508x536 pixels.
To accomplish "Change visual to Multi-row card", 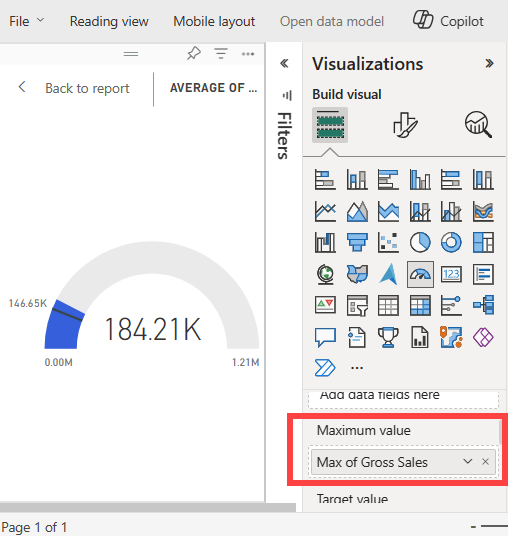I will point(483,274).
